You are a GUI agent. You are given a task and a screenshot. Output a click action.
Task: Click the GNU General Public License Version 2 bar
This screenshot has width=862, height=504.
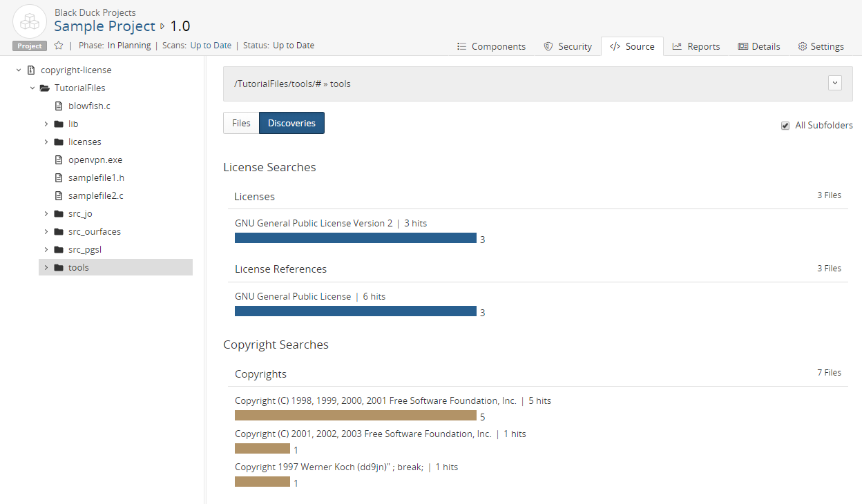(355, 238)
